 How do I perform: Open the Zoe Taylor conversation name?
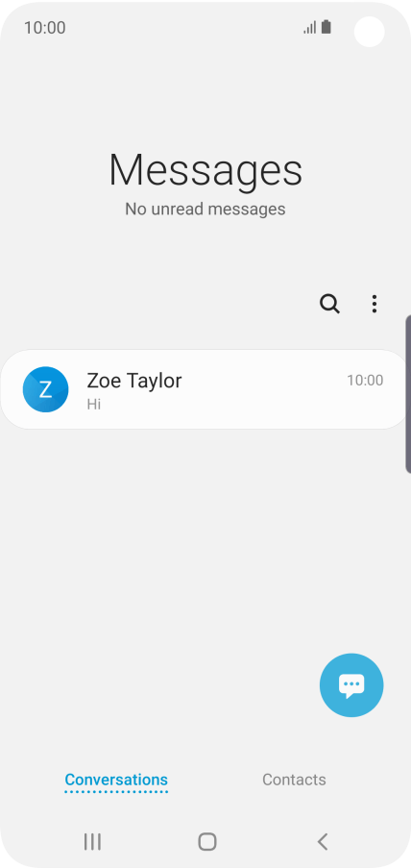tap(134, 381)
